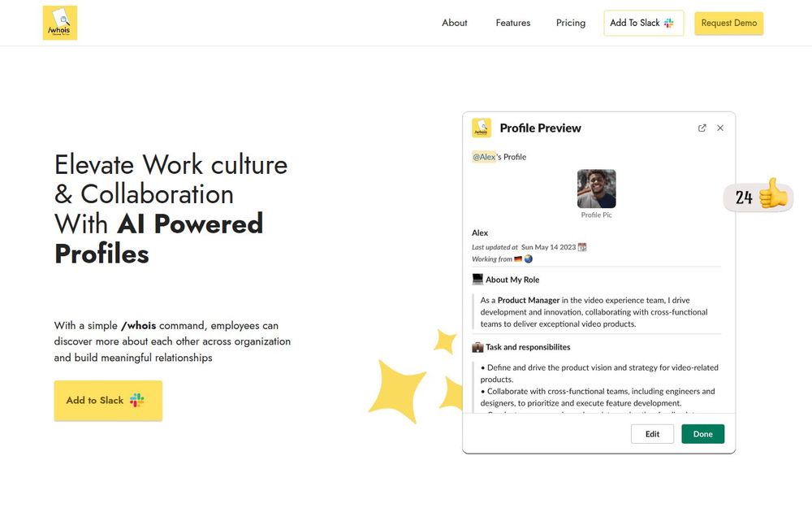
Task: Open the About page
Action: [x=454, y=23]
